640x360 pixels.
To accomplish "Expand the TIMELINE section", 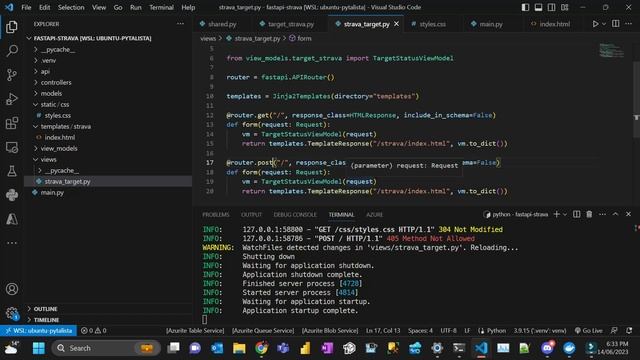I will (46, 320).
